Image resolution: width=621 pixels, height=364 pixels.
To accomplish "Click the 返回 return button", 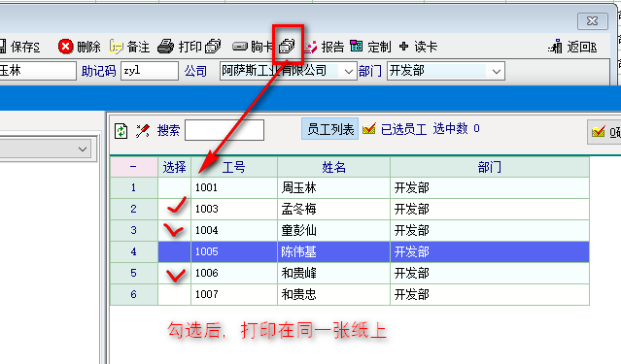I will point(572,47).
